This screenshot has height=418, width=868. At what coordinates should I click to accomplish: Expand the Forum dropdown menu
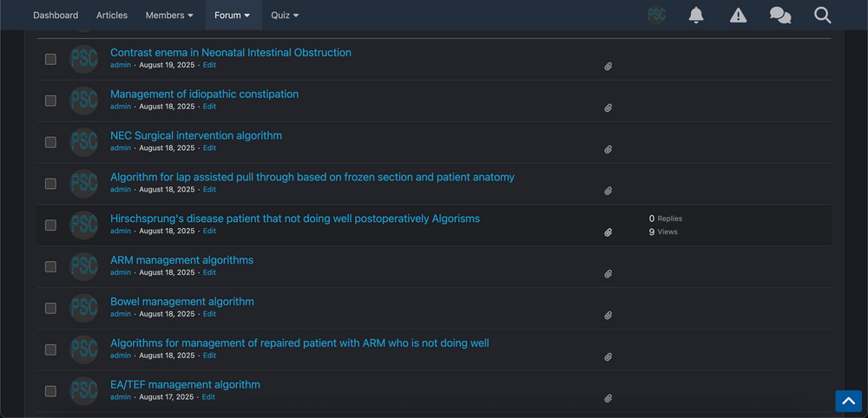pyautogui.click(x=233, y=15)
